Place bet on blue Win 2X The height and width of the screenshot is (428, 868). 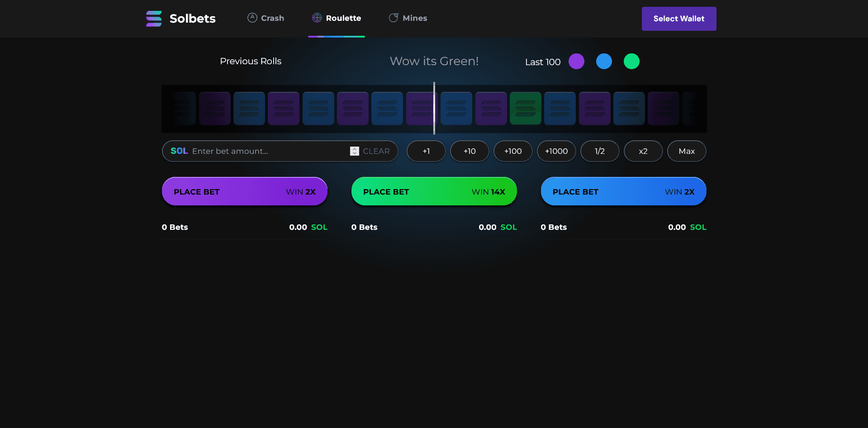click(624, 191)
